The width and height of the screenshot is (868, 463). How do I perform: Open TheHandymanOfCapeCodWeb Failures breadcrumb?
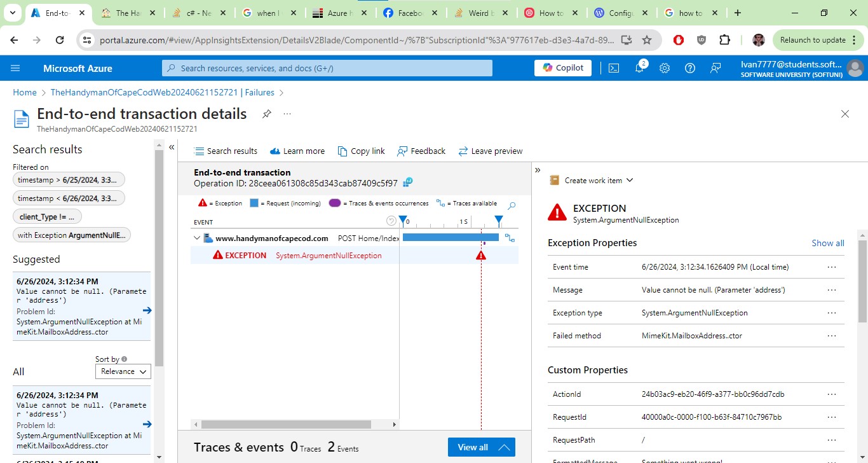click(162, 92)
